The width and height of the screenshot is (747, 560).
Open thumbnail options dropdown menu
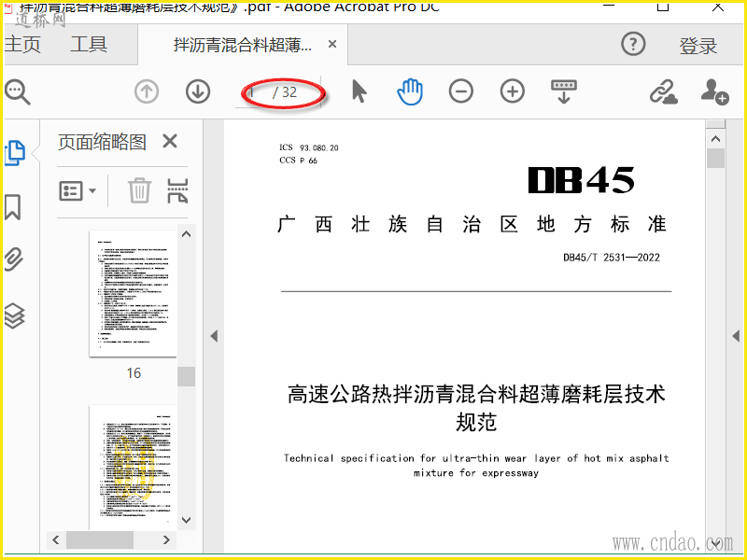coord(78,191)
